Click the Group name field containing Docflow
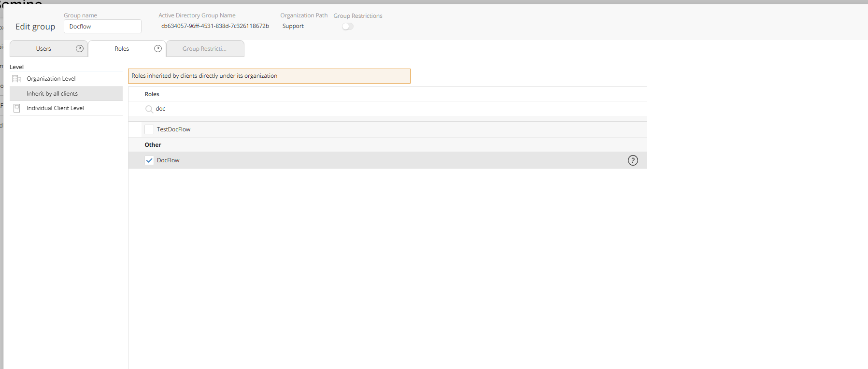 102,27
